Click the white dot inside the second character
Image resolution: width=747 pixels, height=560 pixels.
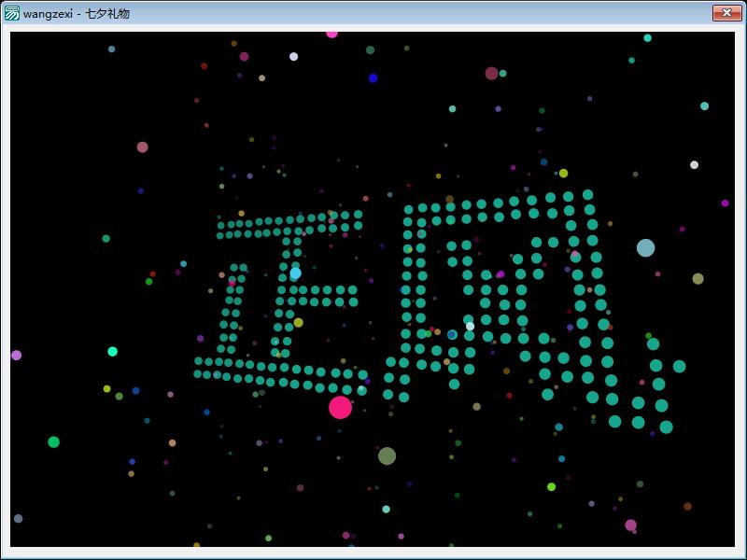pyautogui.click(x=470, y=326)
